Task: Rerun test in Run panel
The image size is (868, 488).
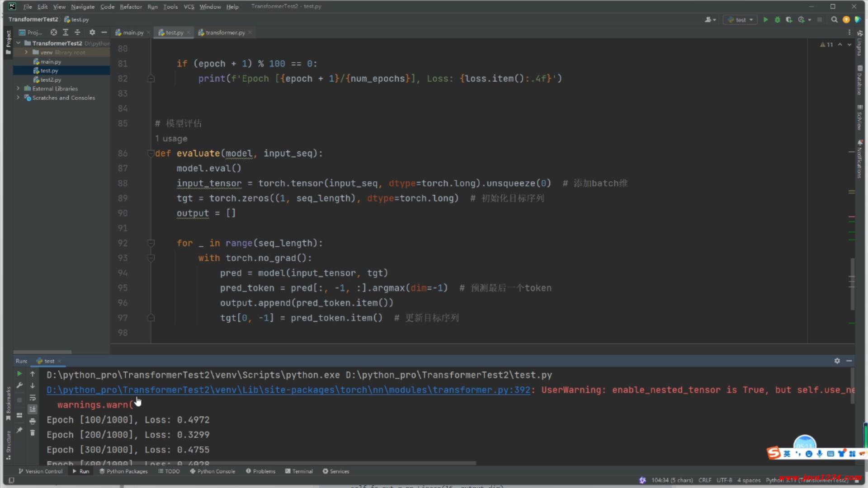Action: click(x=19, y=374)
